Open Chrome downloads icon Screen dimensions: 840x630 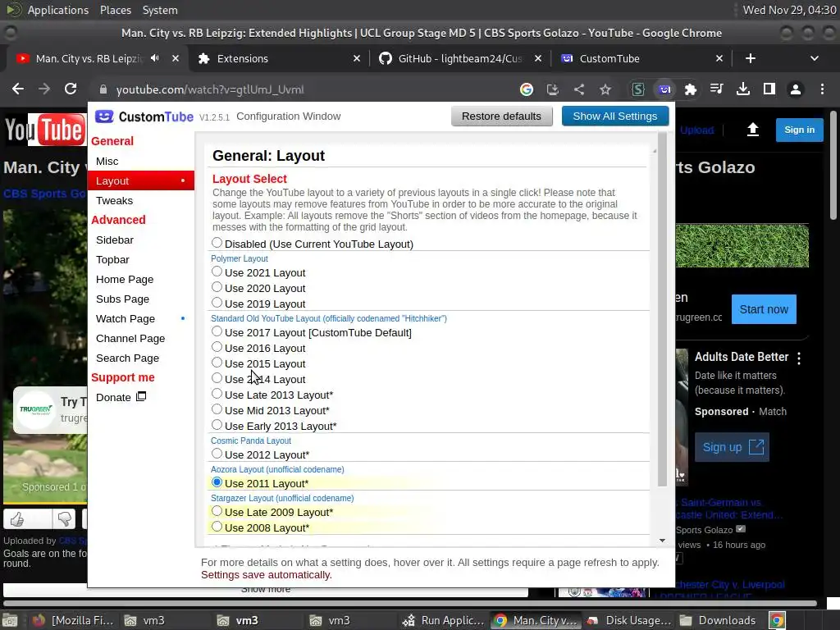point(743,89)
